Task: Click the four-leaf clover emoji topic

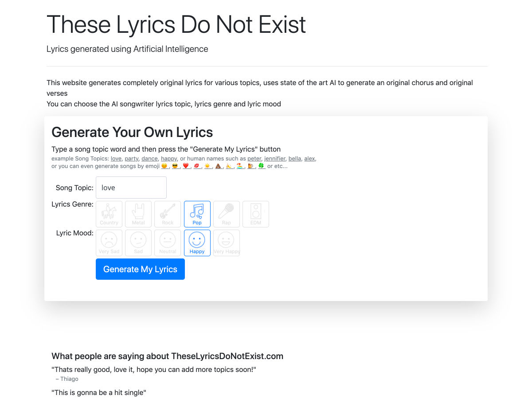Action: pyautogui.click(x=262, y=166)
